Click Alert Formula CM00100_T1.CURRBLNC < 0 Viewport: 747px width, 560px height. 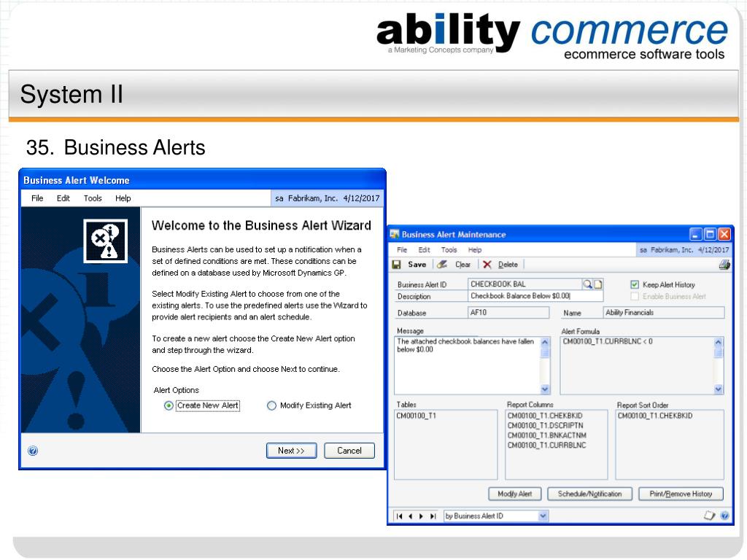tap(608, 341)
